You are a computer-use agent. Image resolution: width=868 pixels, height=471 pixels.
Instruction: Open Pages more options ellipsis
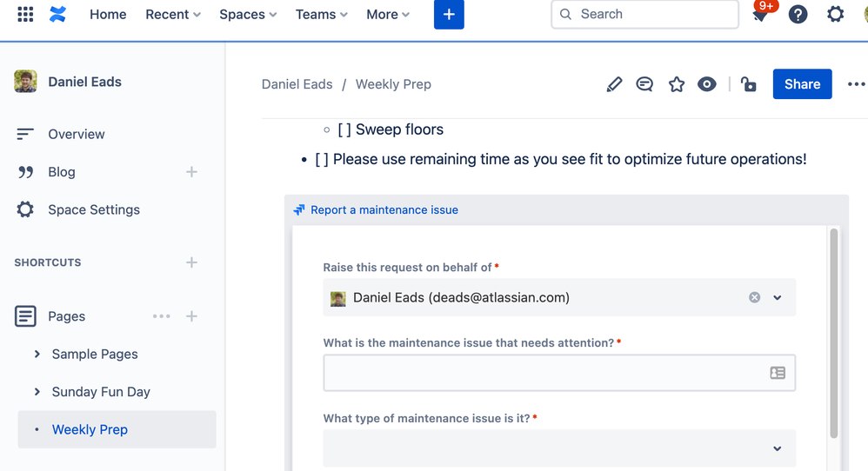[x=162, y=316]
